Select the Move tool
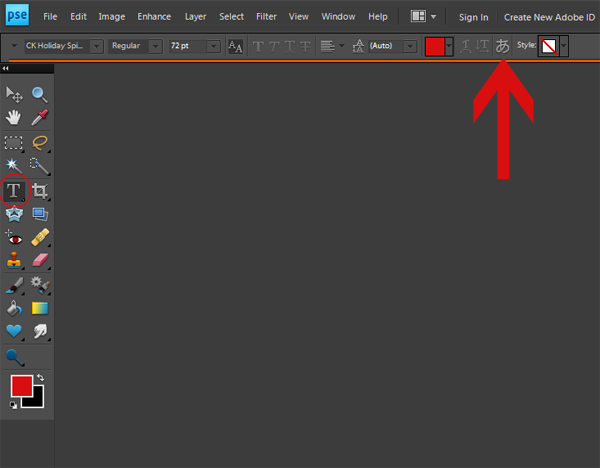600x468 pixels. click(14, 95)
